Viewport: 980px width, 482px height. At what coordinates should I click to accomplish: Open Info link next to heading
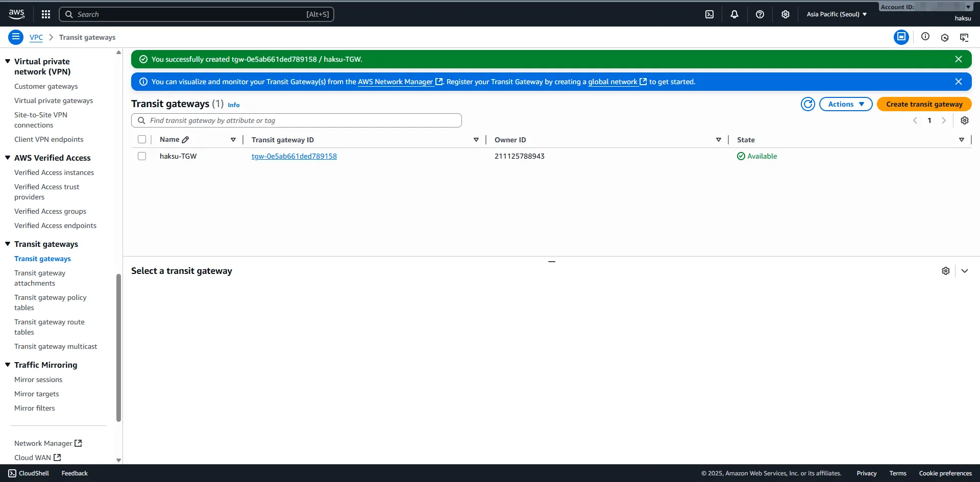[x=234, y=105]
